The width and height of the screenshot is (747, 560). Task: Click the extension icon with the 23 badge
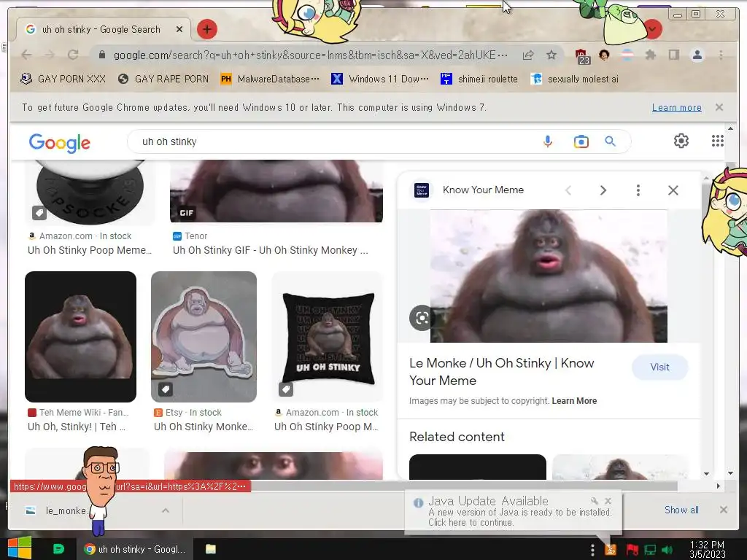coord(581,57)
